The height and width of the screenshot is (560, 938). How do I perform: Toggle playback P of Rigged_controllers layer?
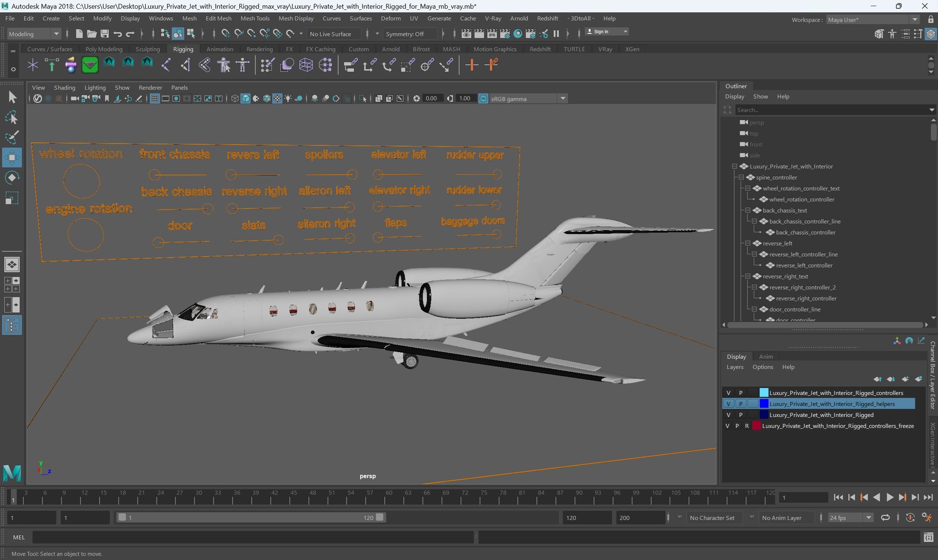coord(740,393)
